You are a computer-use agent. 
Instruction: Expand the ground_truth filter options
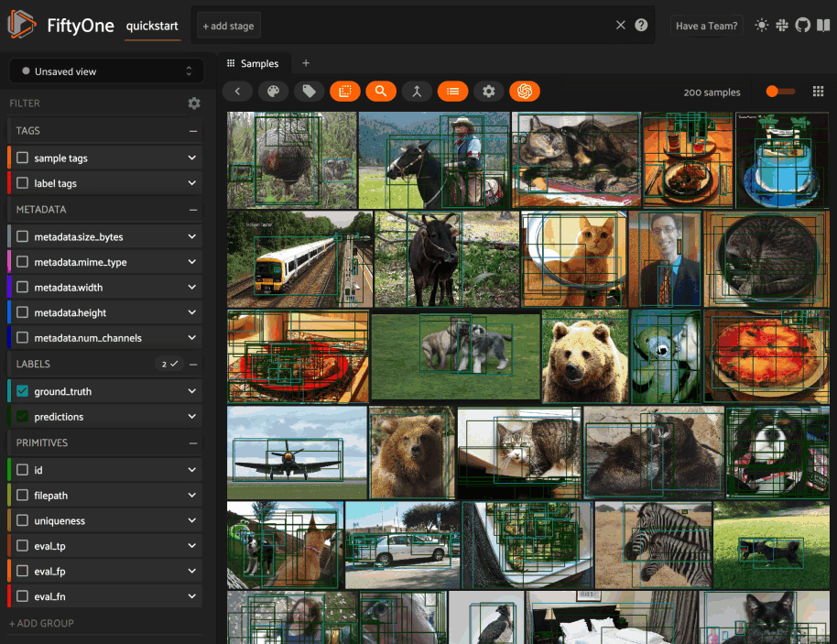[x=192, y=391]
